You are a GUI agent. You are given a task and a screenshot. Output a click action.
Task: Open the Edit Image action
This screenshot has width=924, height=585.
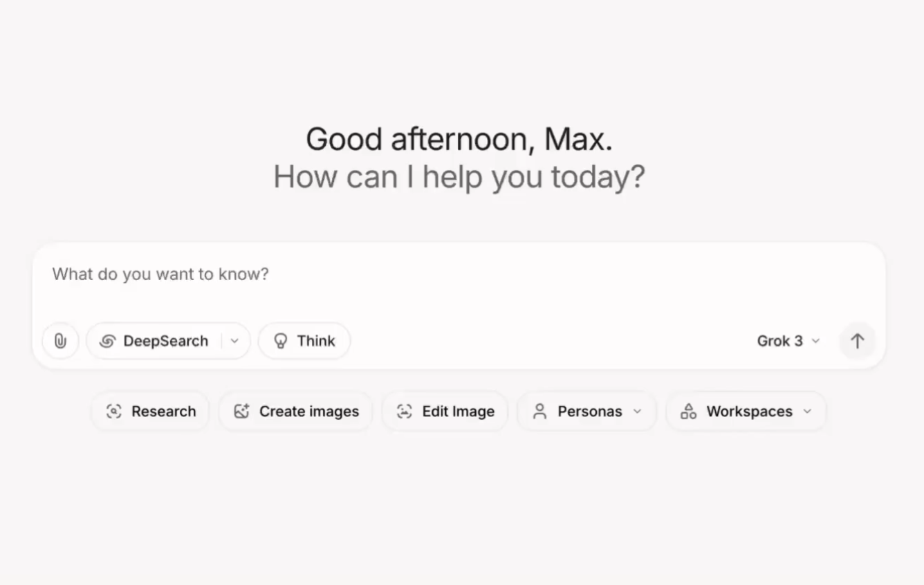click(458, 411)
